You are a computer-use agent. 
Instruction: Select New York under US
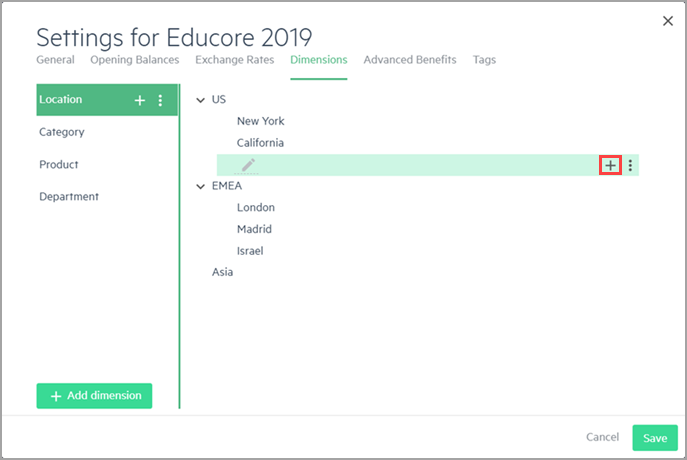pos(260,121)
